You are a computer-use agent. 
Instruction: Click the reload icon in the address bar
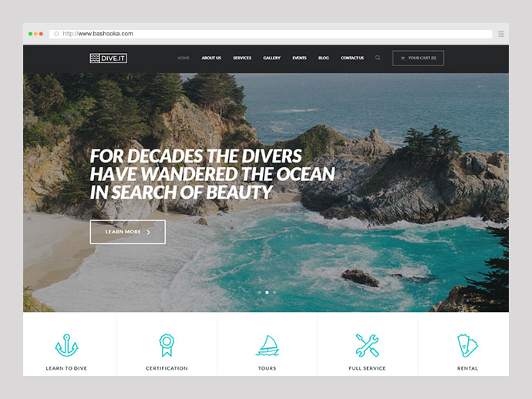click(x=56, y=34)
